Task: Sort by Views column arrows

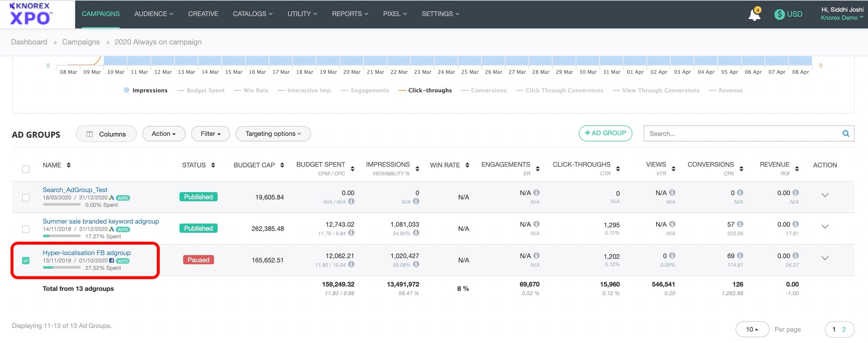Action: (x=674, y=169)
